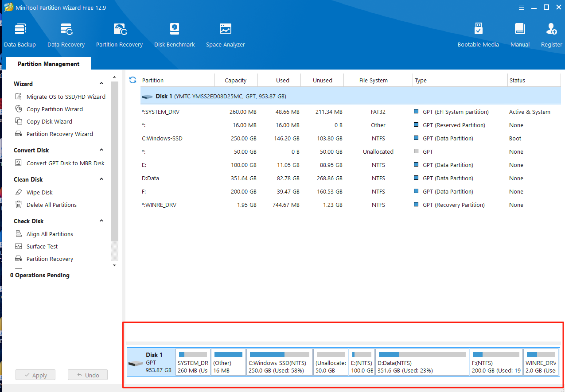Start Disk Benchmark
565x392 pixels.
pos(175,35)
